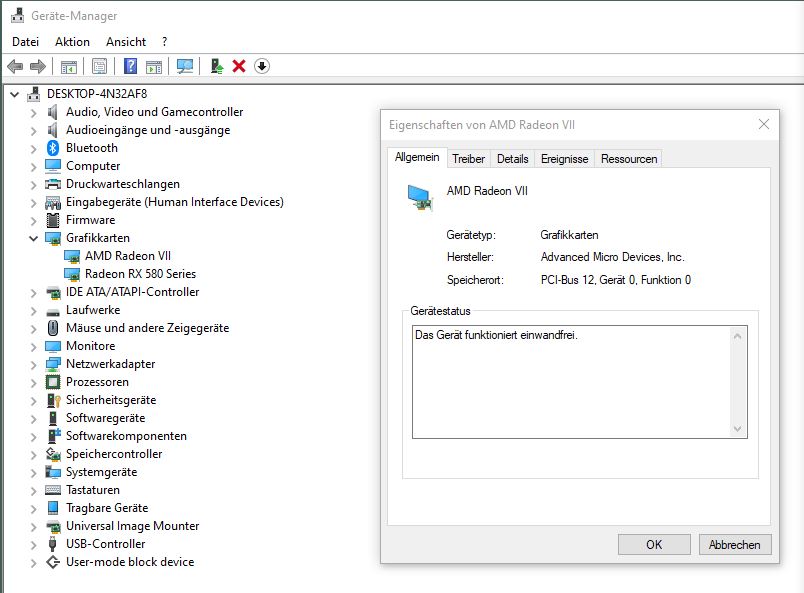804x593 pixels.
Task: Click the action pane toolbar icon next to Help
Action: (154, 67)
